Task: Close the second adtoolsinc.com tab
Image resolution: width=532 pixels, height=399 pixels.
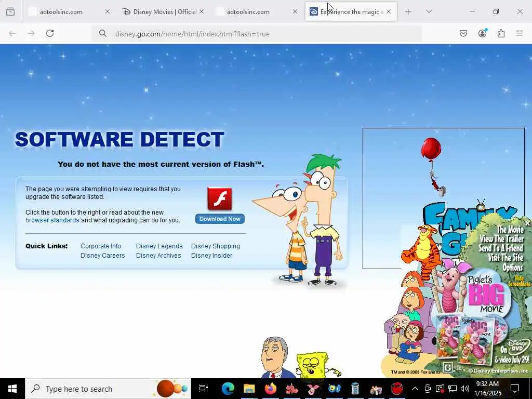Action: click(295, 11)
